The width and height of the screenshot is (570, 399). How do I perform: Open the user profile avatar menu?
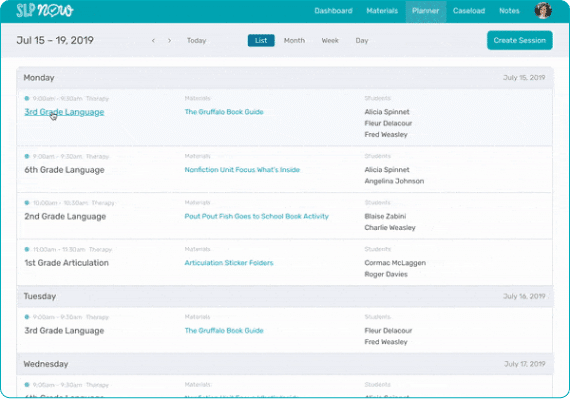coord(543,10)
